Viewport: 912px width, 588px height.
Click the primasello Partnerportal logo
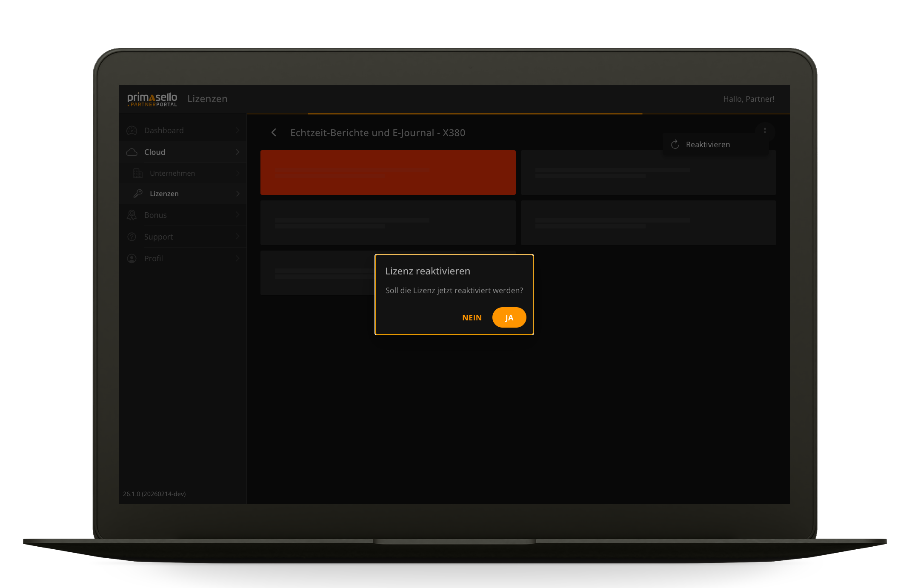pos(152,99)
